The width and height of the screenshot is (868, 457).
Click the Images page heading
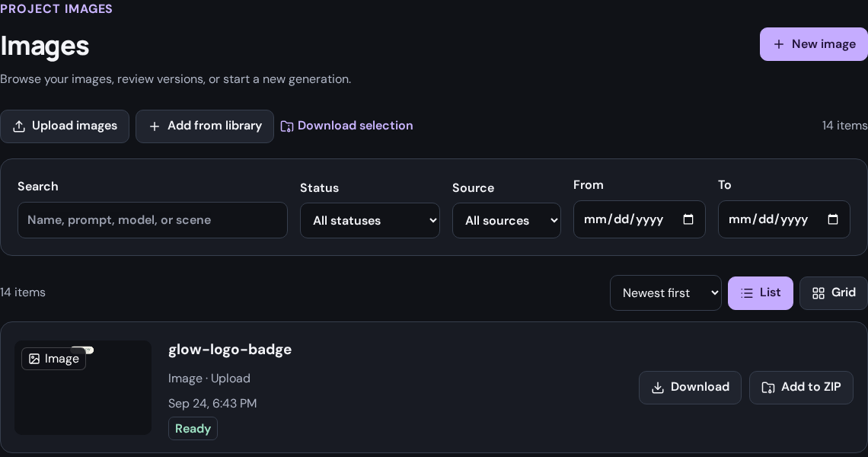click(44, 46)
